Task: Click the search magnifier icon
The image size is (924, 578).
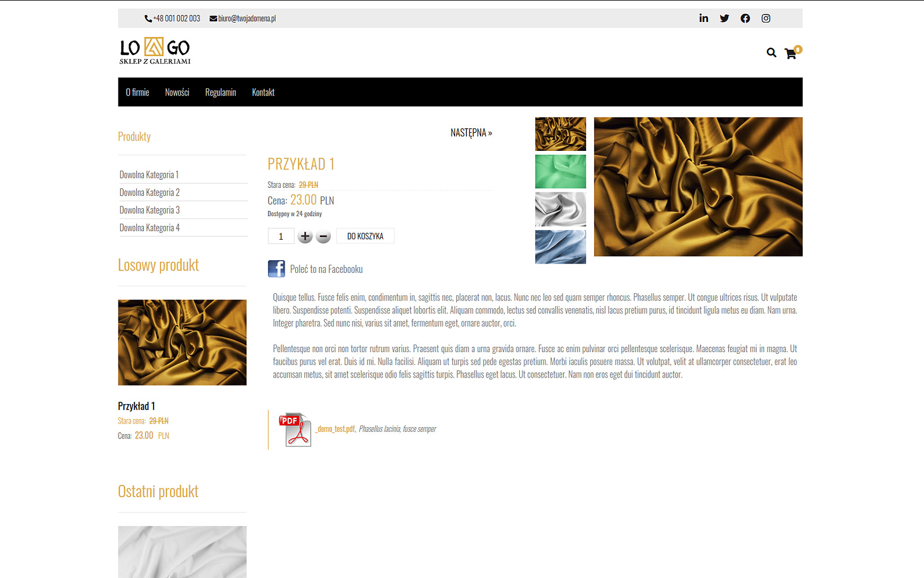Action: [772, 53]
